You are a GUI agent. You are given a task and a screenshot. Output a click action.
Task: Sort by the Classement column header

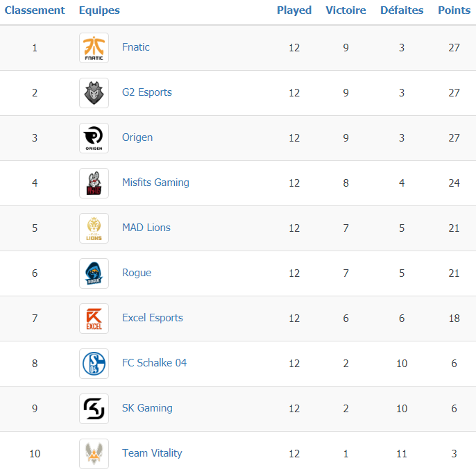click(35, 10)
